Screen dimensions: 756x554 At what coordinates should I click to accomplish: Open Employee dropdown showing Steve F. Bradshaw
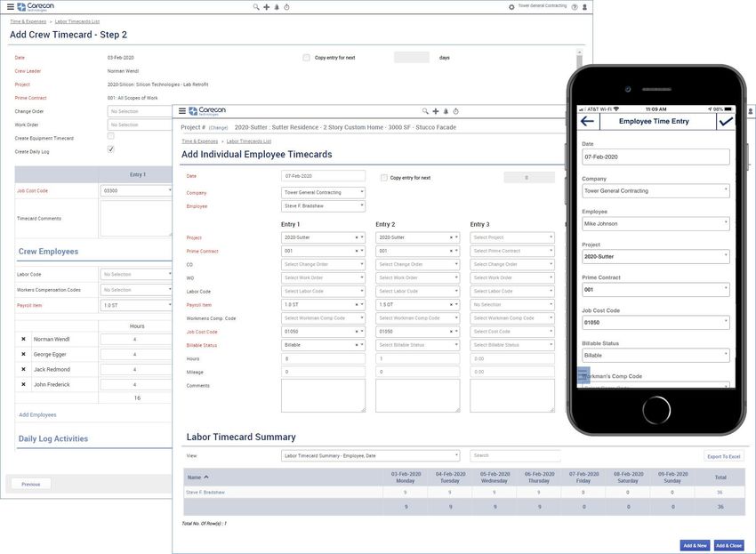[x=323, y=206]
